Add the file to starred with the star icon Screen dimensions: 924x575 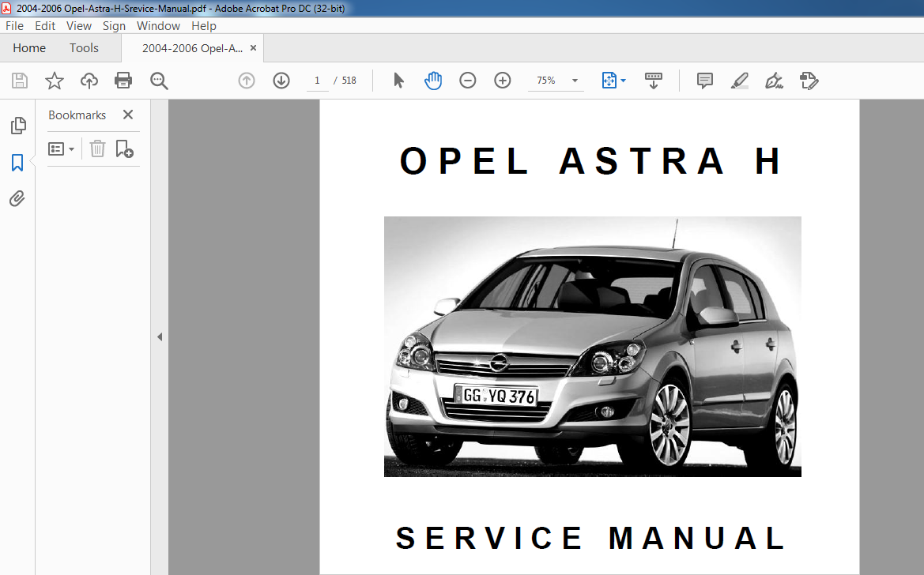[55, 81]
